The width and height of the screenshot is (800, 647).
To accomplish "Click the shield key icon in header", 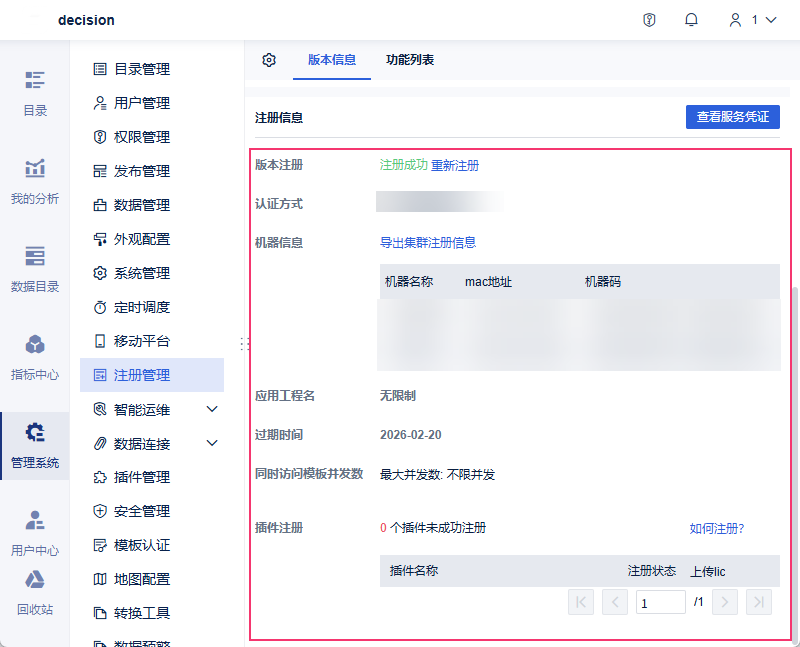I will pyautogui.click(x=649, y=20).
